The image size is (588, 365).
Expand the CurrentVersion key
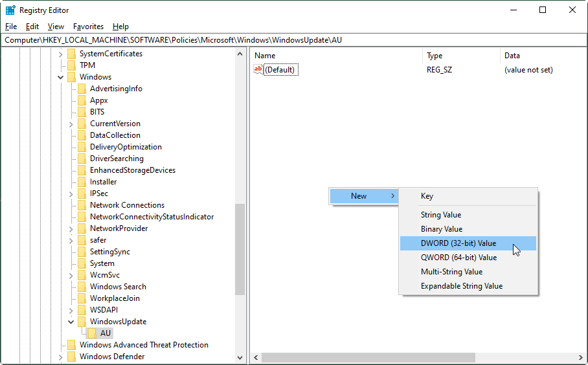(x=71, y=124)
